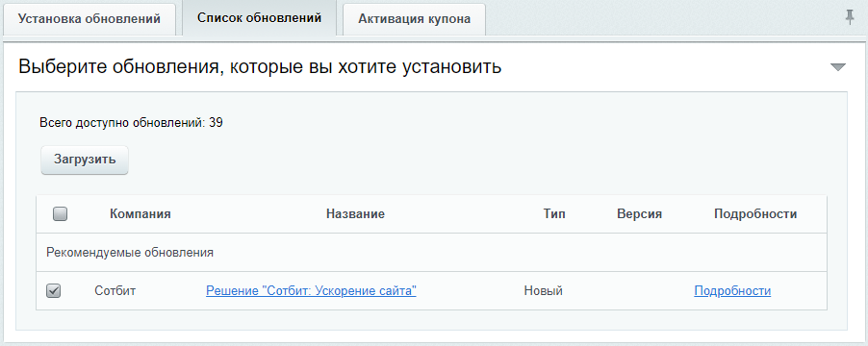The height and width of the screenshot is (346, 868).
Task: Click the Рекомендуемые обновления group row
Action: click(x=431, y=253)
